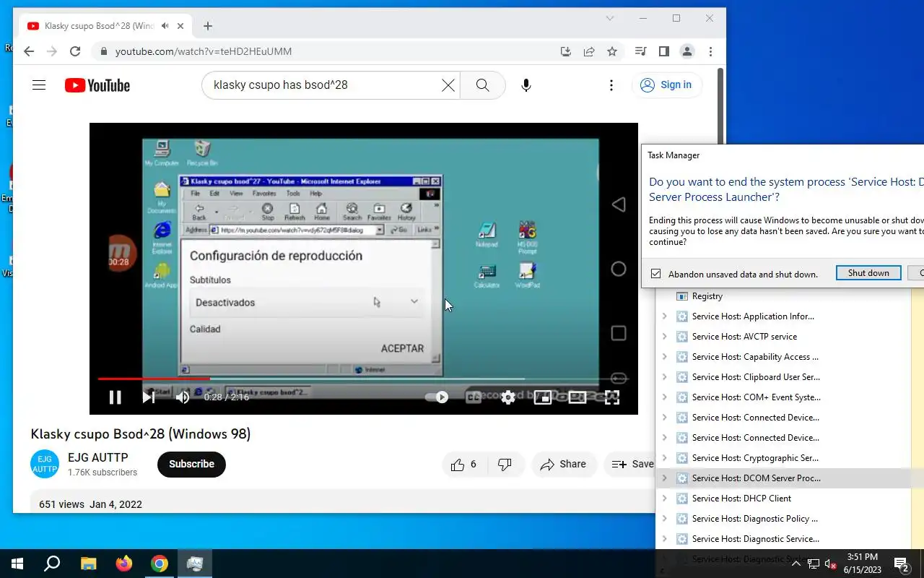Open Windows Start menu
Screen dimensions: 924x578
click(17, 564)
